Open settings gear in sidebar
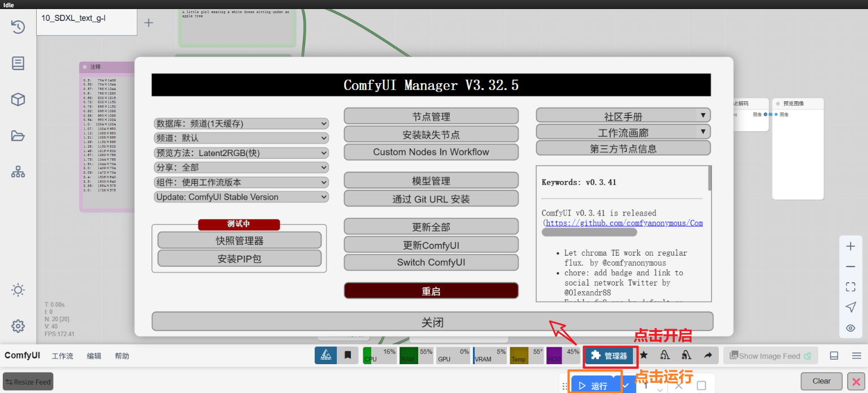The width and height of the screenshot is (868, 393). 18,326
